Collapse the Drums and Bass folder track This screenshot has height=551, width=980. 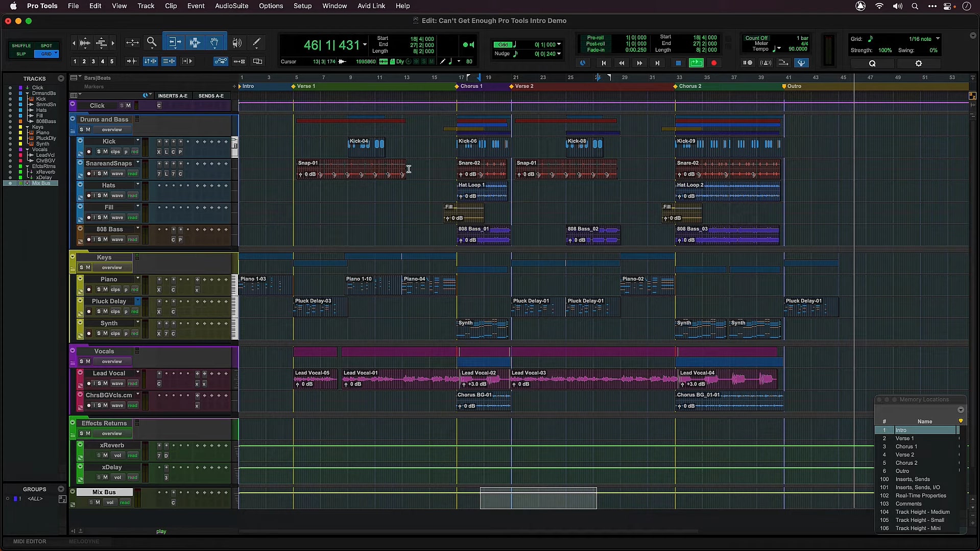point(73,119)
